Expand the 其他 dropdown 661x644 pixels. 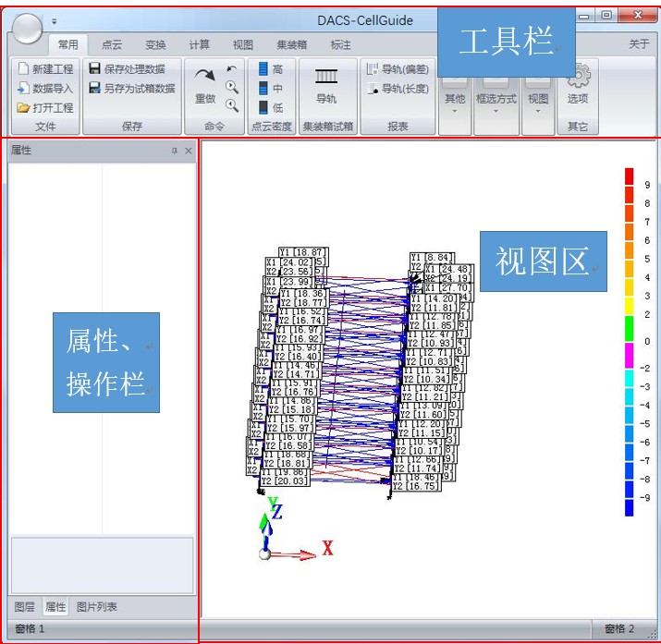[x=455, y=102]
